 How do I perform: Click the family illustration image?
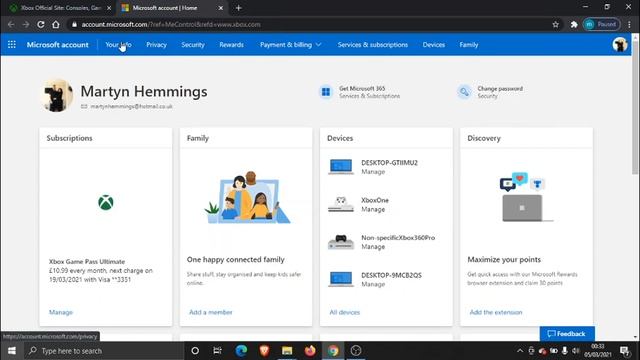pyautogui.click(x=247, y=198)
